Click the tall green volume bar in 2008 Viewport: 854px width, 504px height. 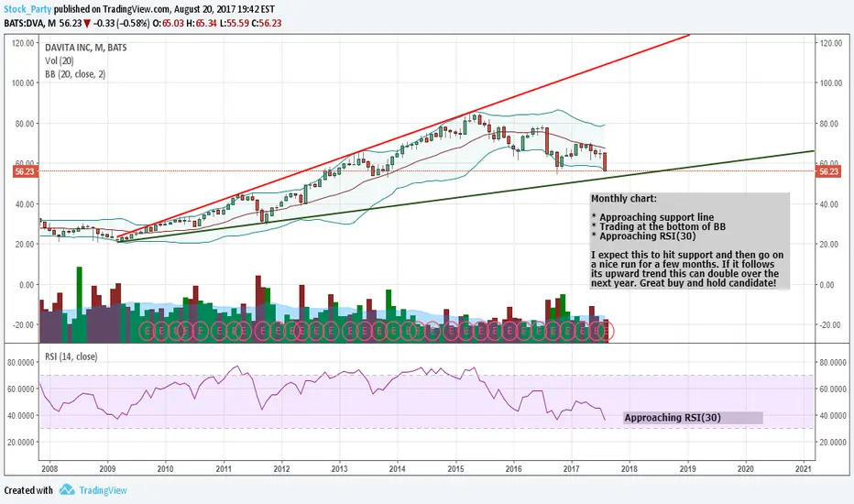(79, 304)
